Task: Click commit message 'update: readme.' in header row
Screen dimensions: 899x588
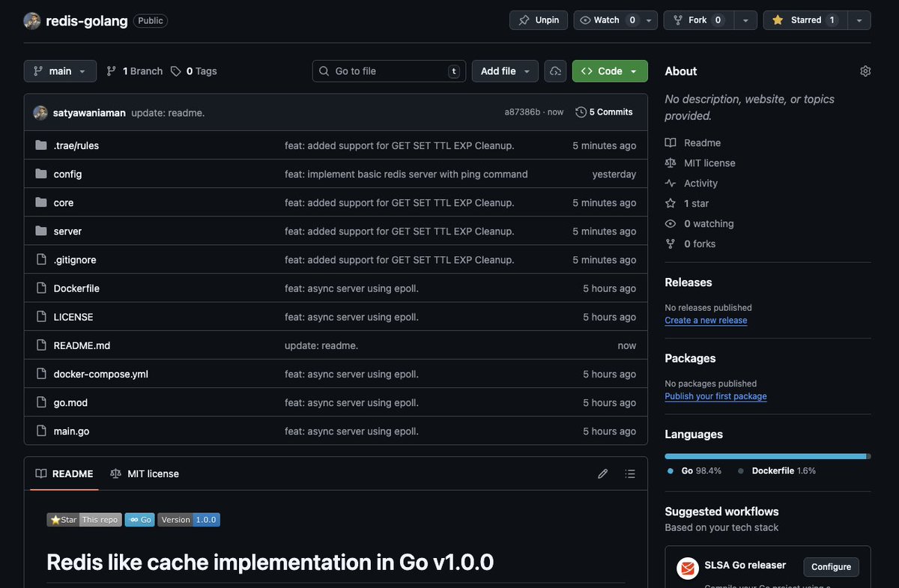Action: 168,112
